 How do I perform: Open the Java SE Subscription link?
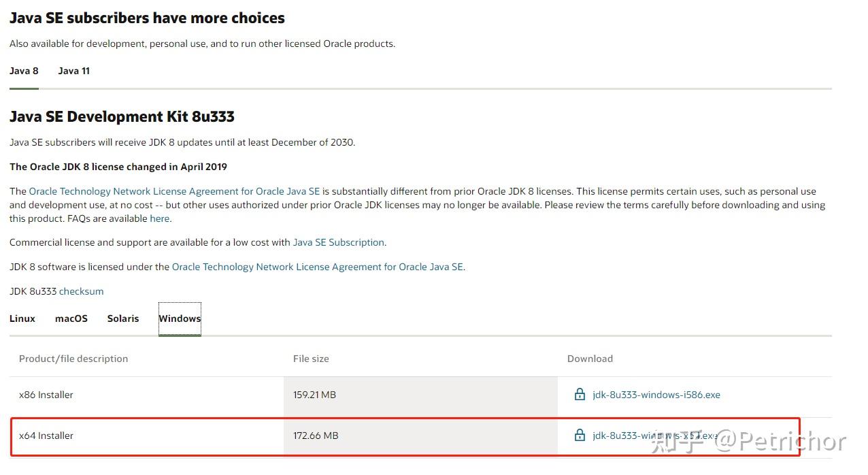(339, 242)
